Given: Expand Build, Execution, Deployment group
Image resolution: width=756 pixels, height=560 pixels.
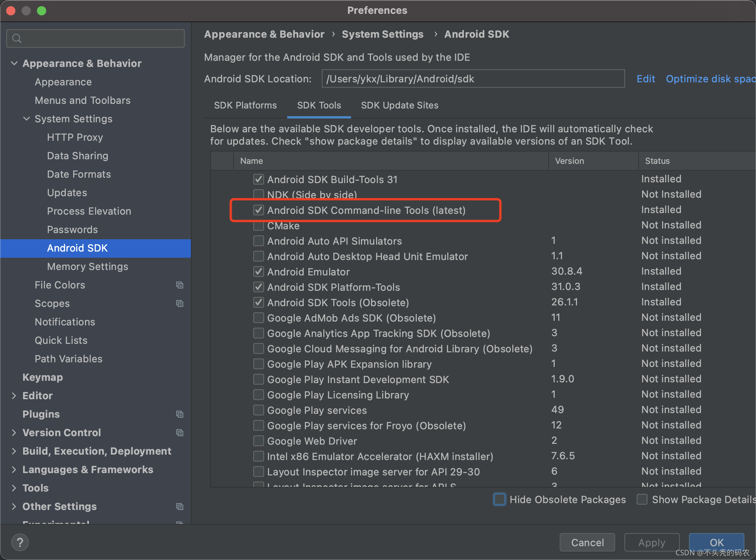Looking at the screenshot, I should pyautogui.click(x=14, y=451).
